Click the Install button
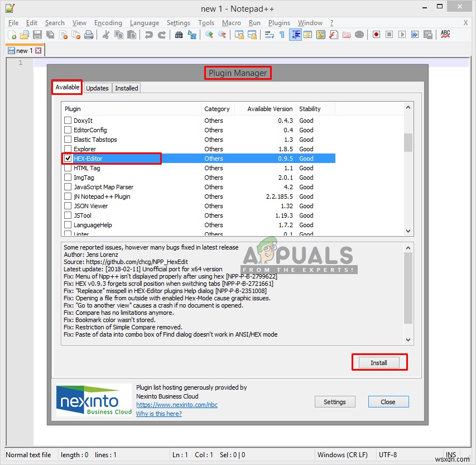 379,362
